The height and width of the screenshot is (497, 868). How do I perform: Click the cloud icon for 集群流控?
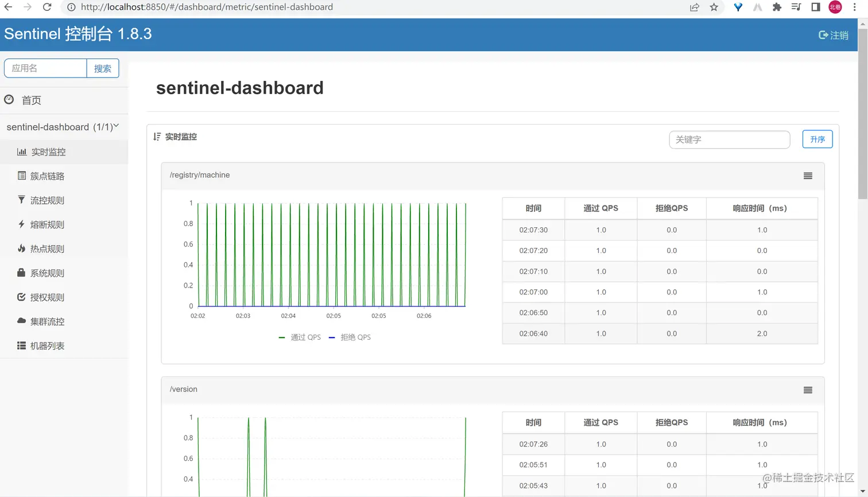(x=21, y=321)
